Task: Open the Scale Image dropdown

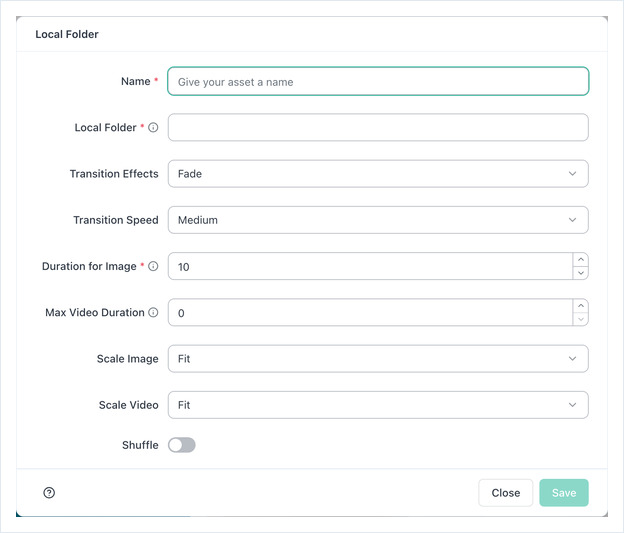Action: point(378,359)
